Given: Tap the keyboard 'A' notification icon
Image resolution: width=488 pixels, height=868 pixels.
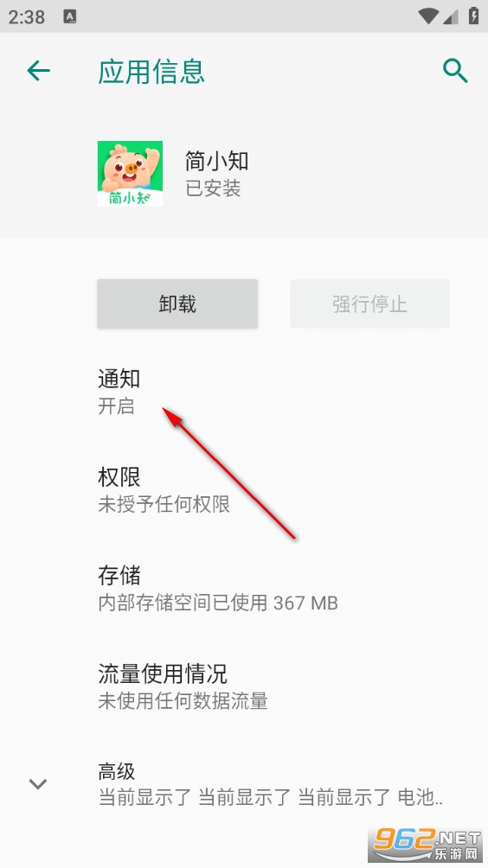Looking at the screenshot, I should (x=70, y=16).
